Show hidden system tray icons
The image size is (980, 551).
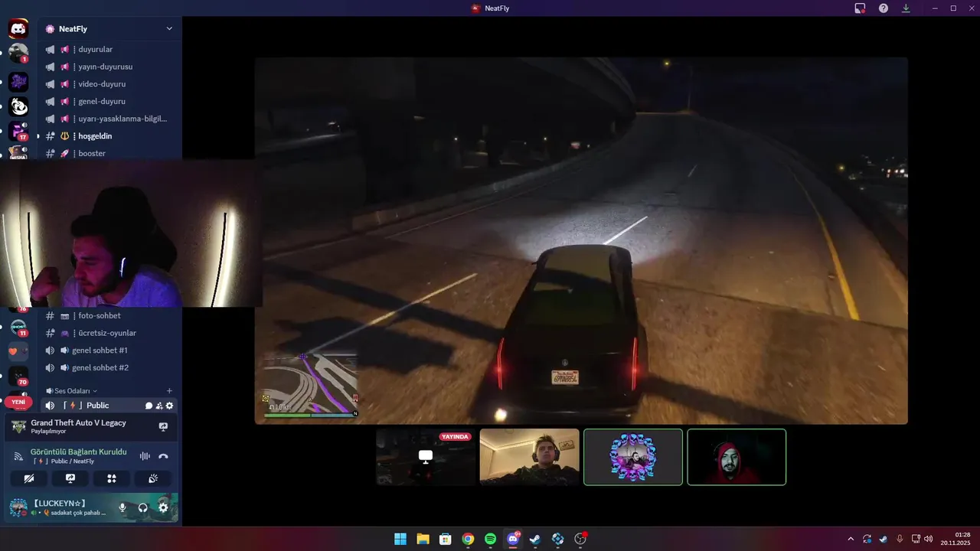[850, 539]
